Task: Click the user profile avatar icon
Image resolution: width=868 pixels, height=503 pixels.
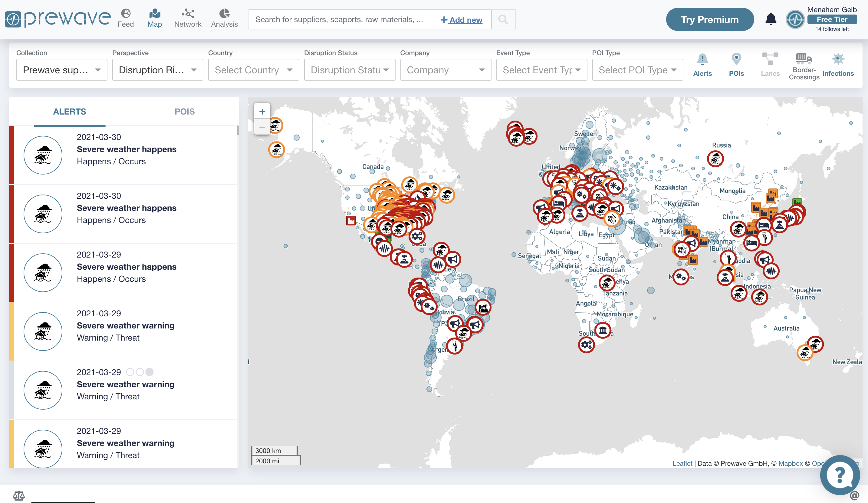Action: point(795,20)
